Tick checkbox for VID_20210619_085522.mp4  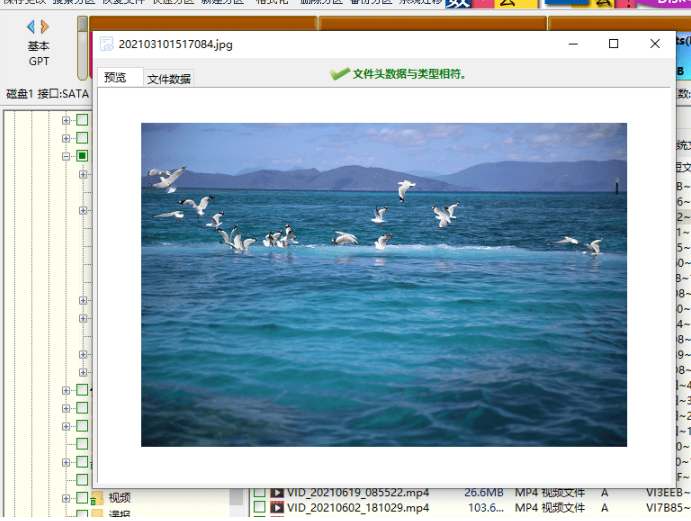coord(260,492)
